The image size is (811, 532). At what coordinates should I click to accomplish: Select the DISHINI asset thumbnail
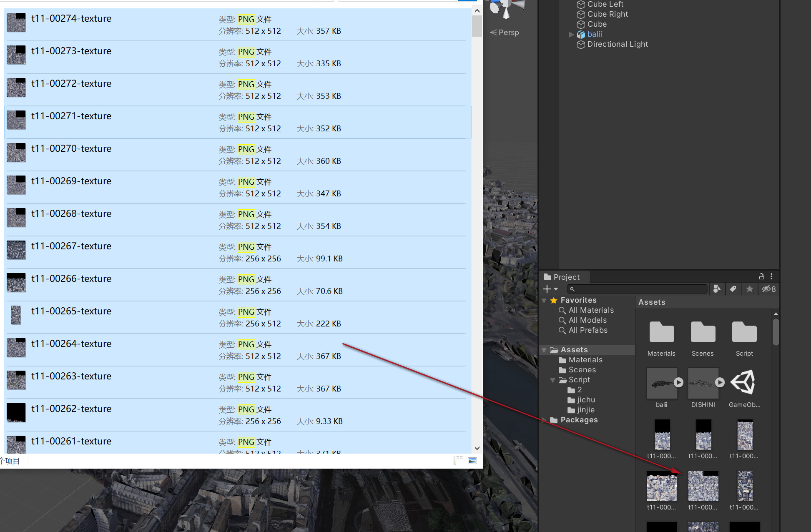point(703,382)
